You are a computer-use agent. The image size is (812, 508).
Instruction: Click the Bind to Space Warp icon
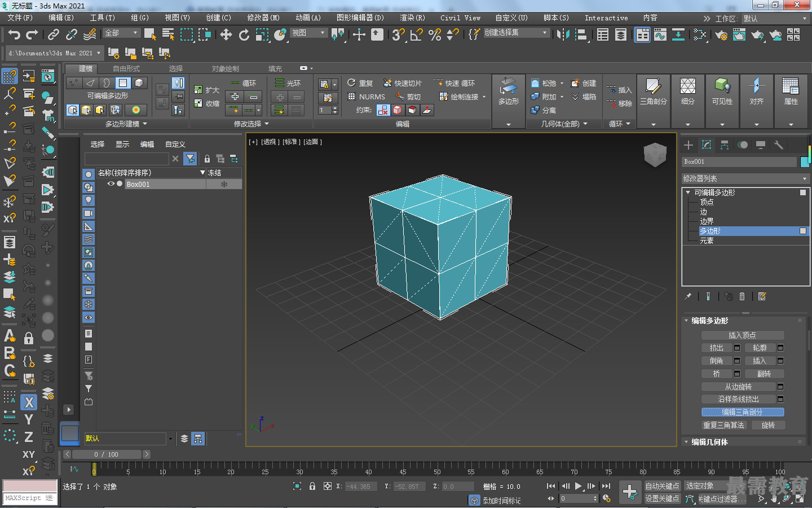[90, 35]
